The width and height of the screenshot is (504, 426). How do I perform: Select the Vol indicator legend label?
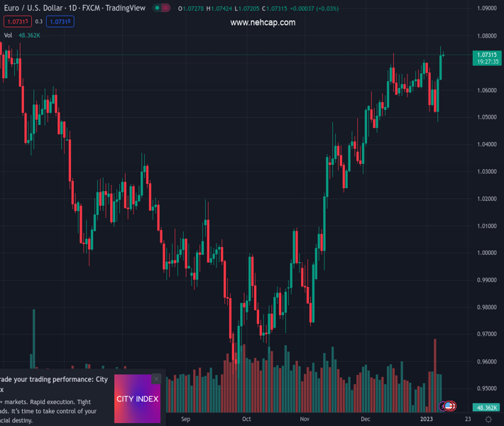9,35
